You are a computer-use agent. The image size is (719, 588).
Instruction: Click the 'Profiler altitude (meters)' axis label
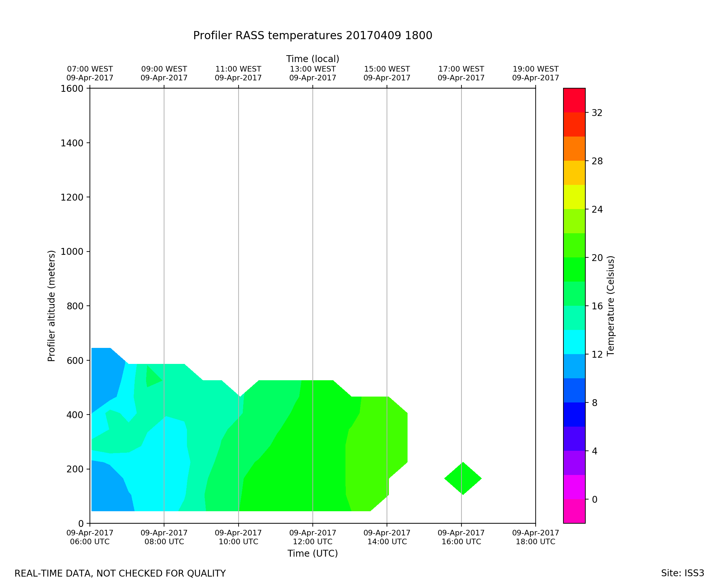51,306
